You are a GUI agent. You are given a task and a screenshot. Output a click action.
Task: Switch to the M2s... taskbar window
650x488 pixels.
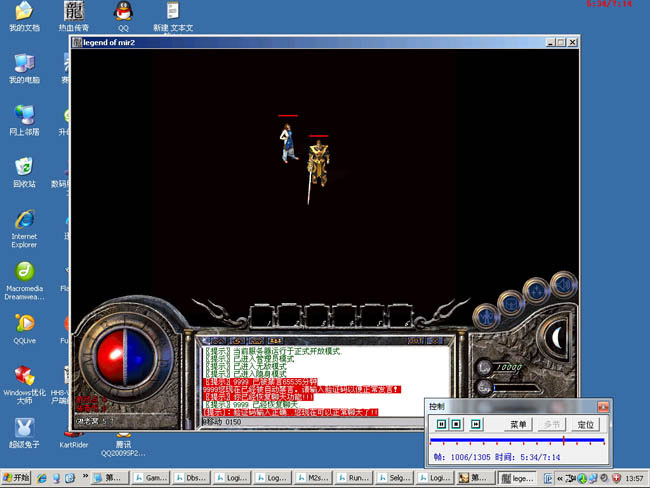point(313,478)
